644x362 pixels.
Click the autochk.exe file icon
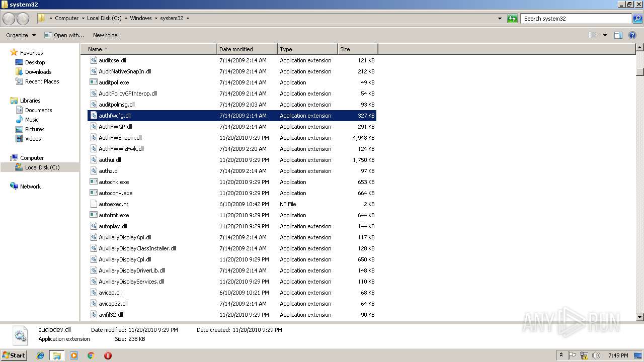click(x=94, y=182)
